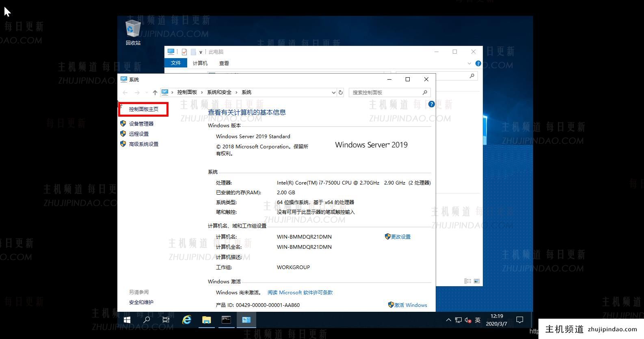Show hidden system tray icons
Image resolution: width=644 pixels, height=339 pixels.
(x=449, y=320)
